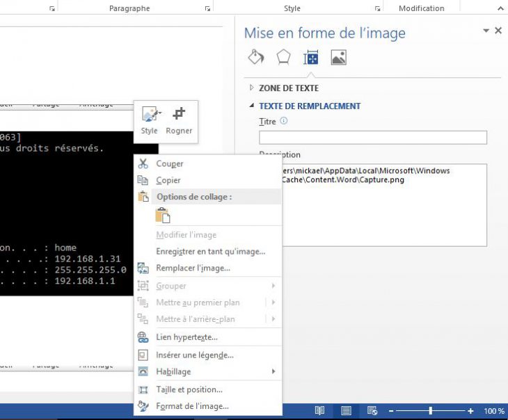
Task: Open the Style group dialog launcher
Action: pyautogui.click(x=377, y=9)
